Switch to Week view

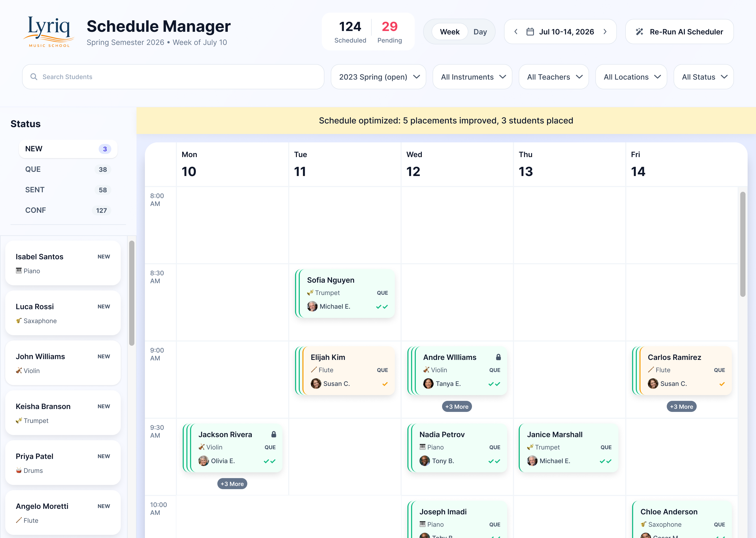pos(449,32)
